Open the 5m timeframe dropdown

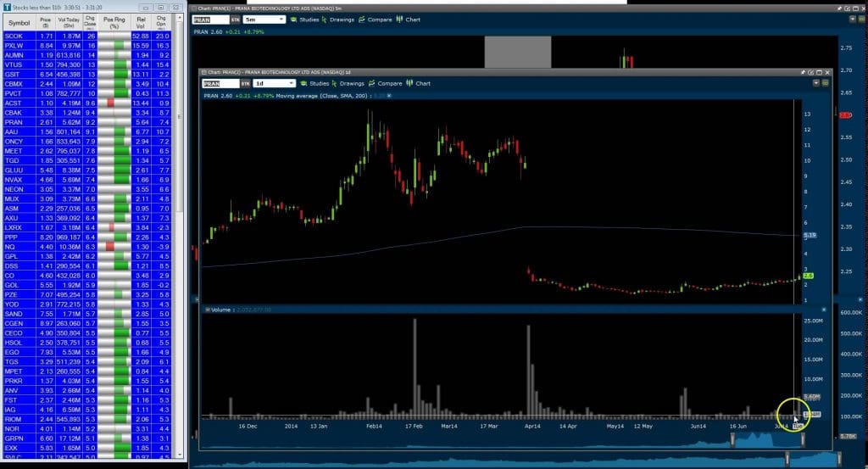pyautogui.click(x=264, y=20)
